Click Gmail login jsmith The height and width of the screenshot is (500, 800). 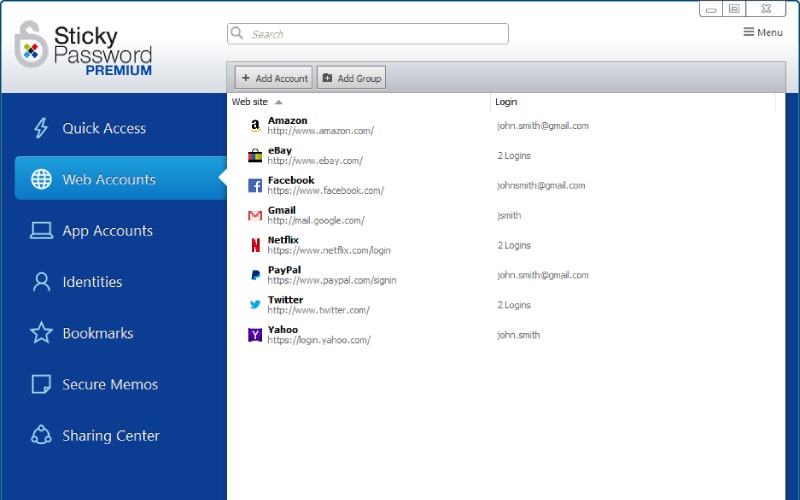pyautogui.click(x=509, y=215)
